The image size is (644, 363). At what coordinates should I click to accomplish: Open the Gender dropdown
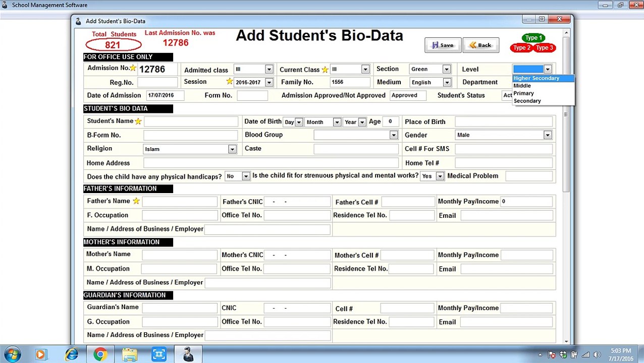(547, 135)
